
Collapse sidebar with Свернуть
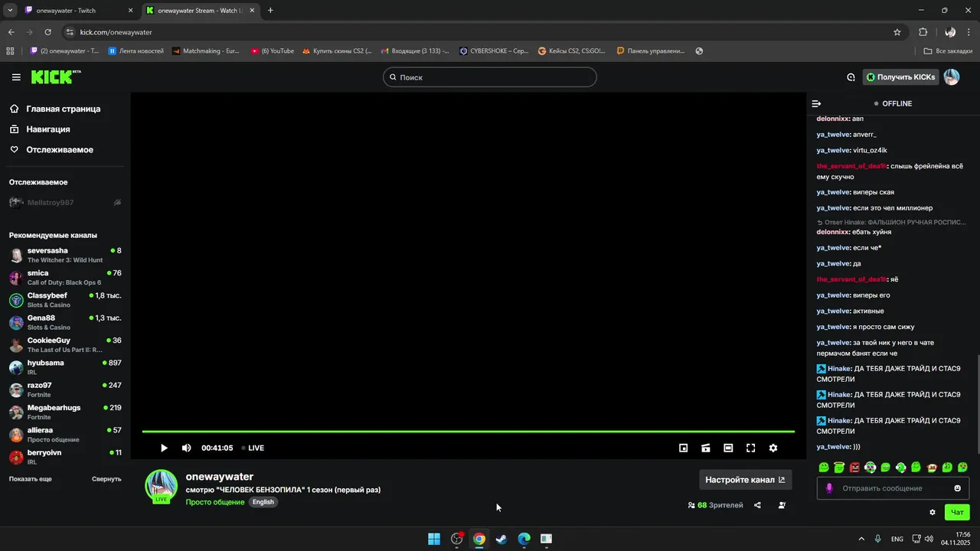point(106,479)
